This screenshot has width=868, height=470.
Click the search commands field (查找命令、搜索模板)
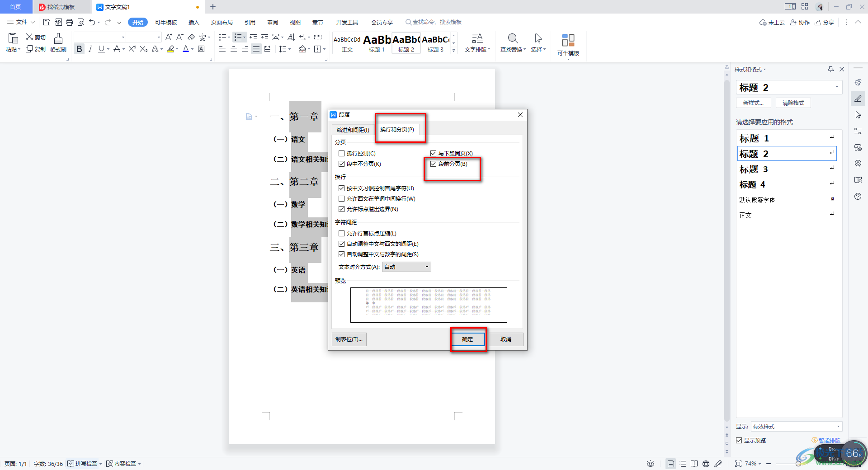click(x=434, y=22)
